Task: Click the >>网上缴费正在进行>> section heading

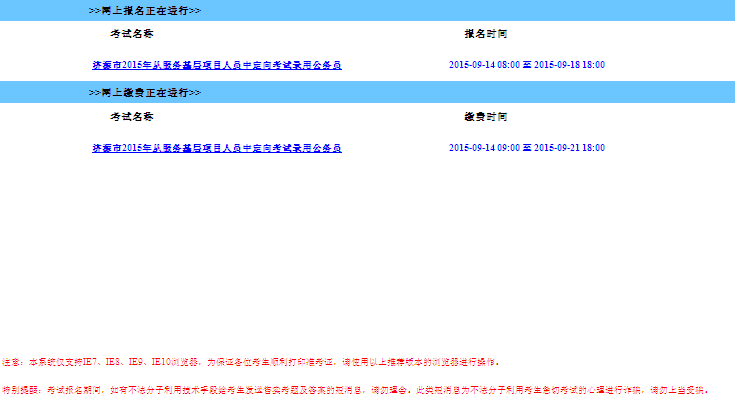Action: [144, 93]
